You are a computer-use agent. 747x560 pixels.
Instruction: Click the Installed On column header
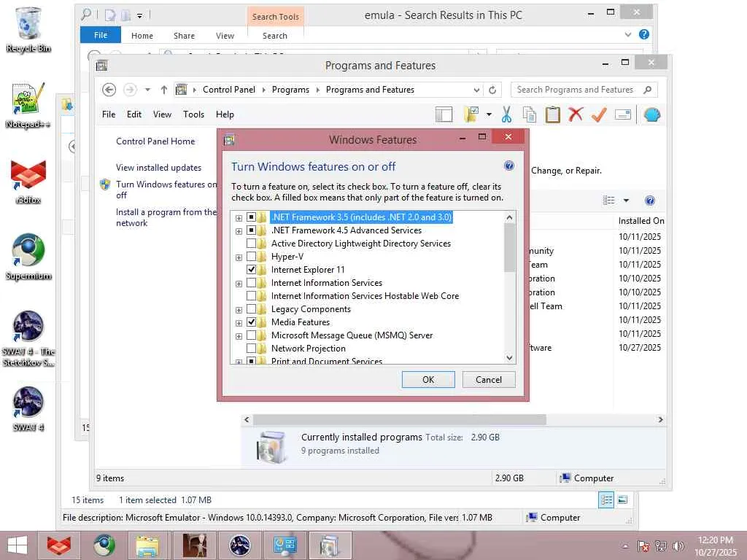click(640, 221)
